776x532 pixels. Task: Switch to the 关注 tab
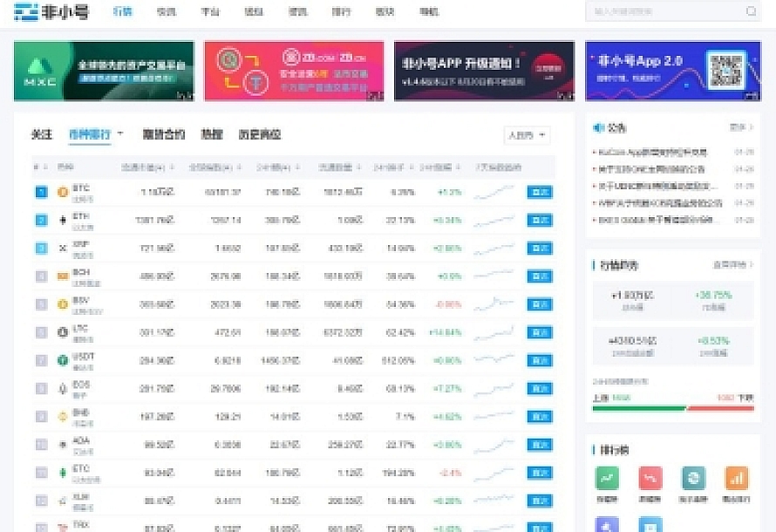pos(42,134)
